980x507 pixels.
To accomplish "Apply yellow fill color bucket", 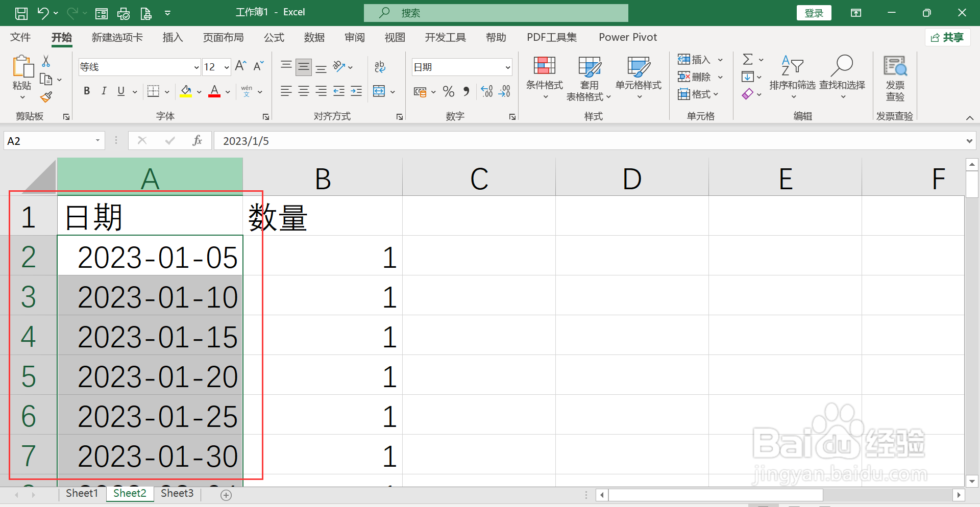I will [186, 91].
